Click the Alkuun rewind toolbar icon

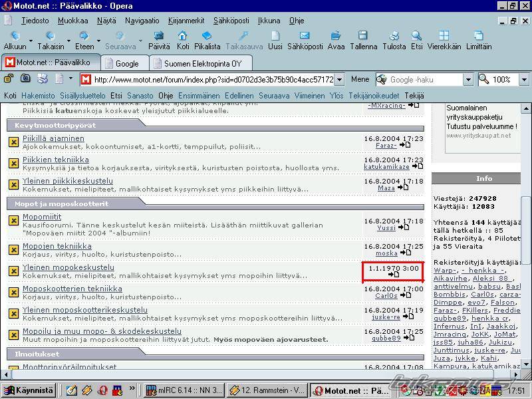[x=15, y=36]
